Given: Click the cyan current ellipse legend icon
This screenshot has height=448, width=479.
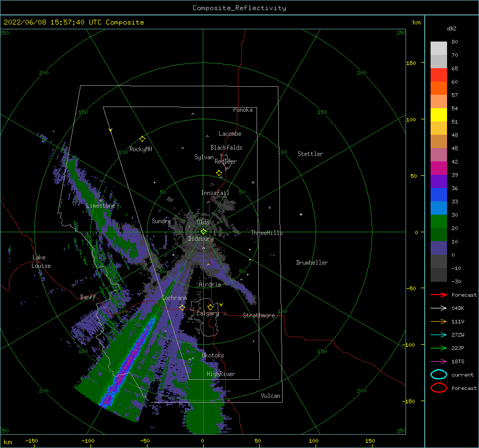Looking at the screenshot, I should pos(439,374).
